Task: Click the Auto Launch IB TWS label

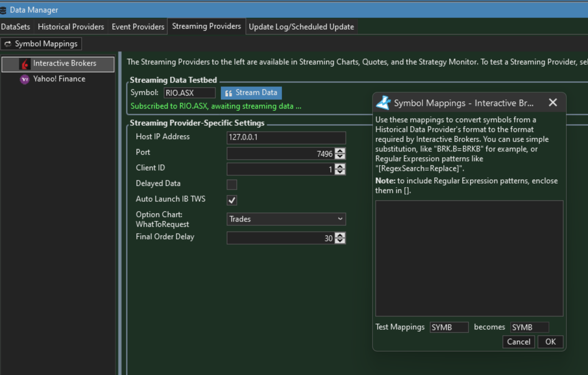Action: (170, 199)
